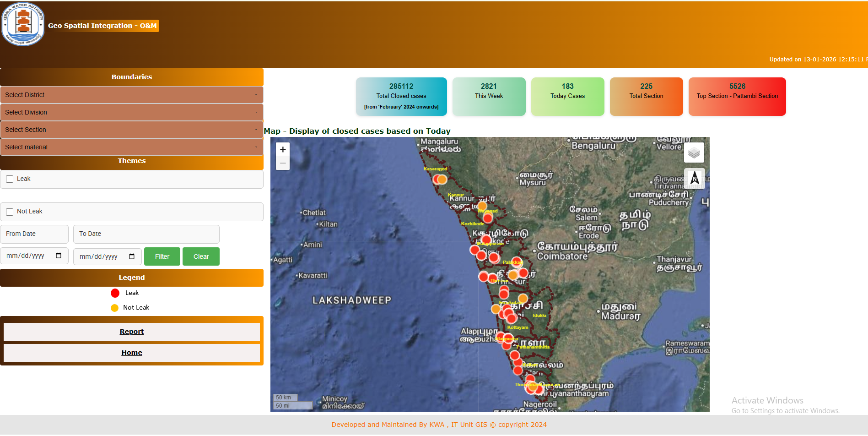Zoom out on the map
868x436 pixels.
283,163
